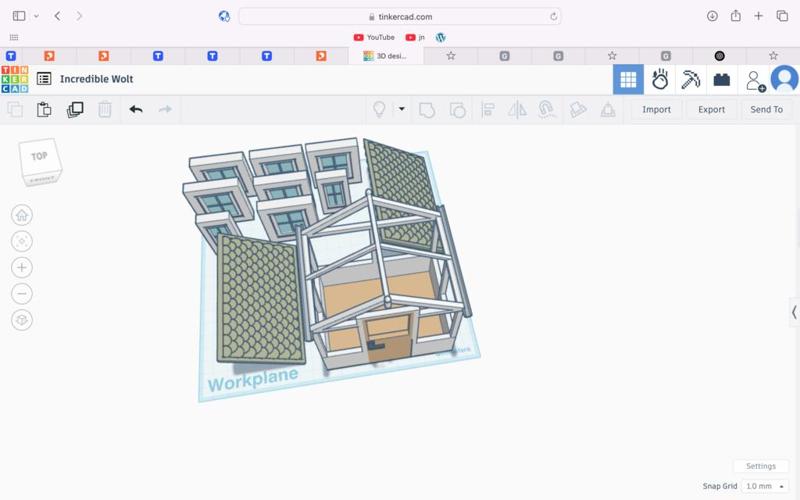800x500 pixels.
Task: Toggle the 3D design grid view
Action: pyautogui.click(x=628, y=79)
